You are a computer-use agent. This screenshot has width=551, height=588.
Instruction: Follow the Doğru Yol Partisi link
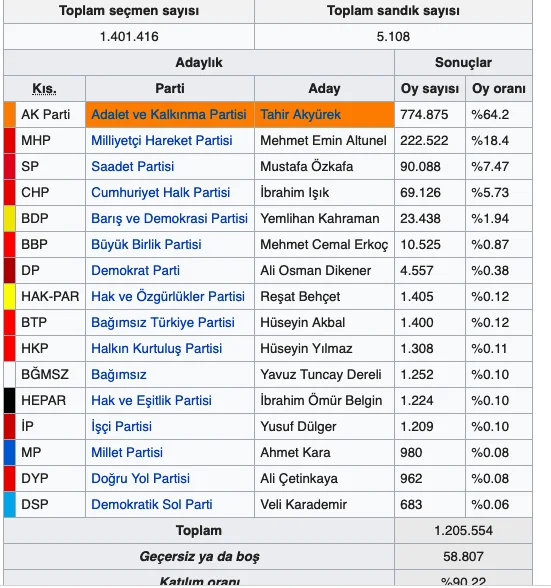141,478
